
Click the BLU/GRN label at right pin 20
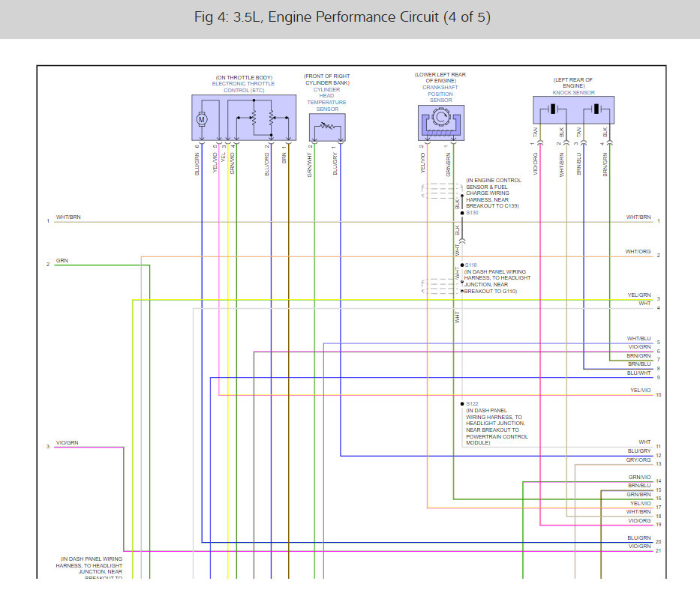(638, 538)
